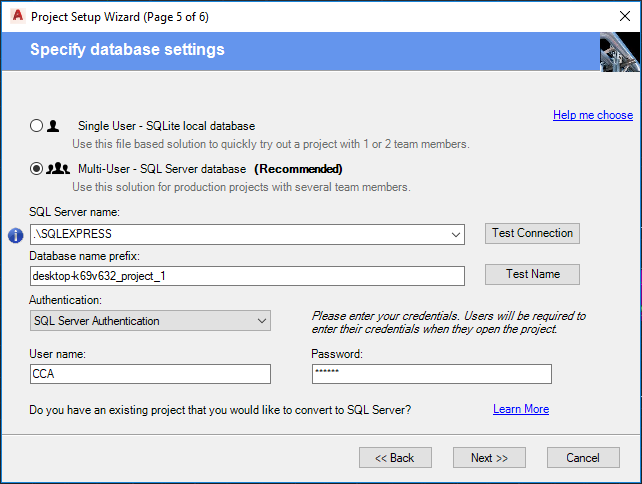Click into Database name prefix field

tap(248, 276)
